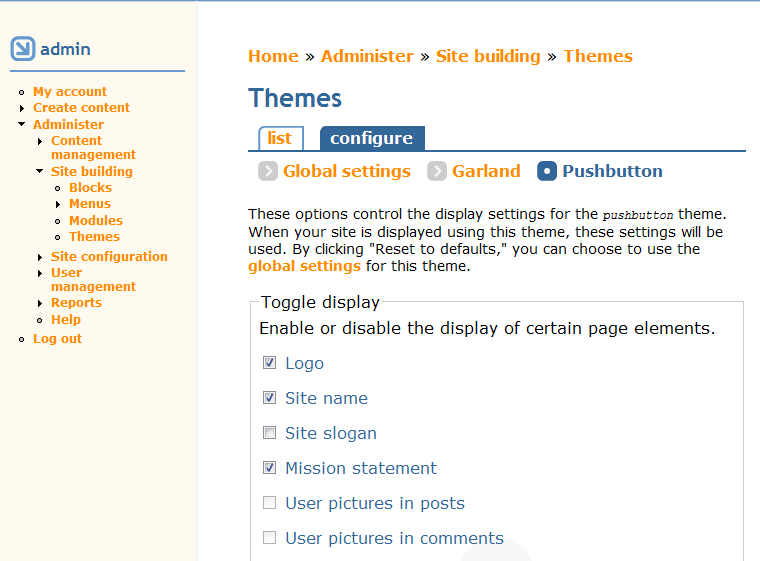Screen dimensions: 760x561
Task: Disable the Mission statement checkbox
Action: tap(269, 467)
